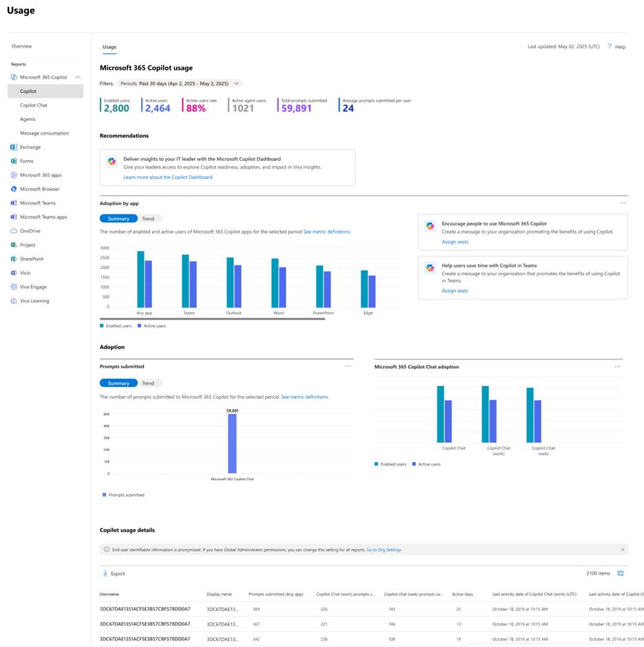
Task: Open the Periods filter dropdown
Action: [x=180, y=84]
